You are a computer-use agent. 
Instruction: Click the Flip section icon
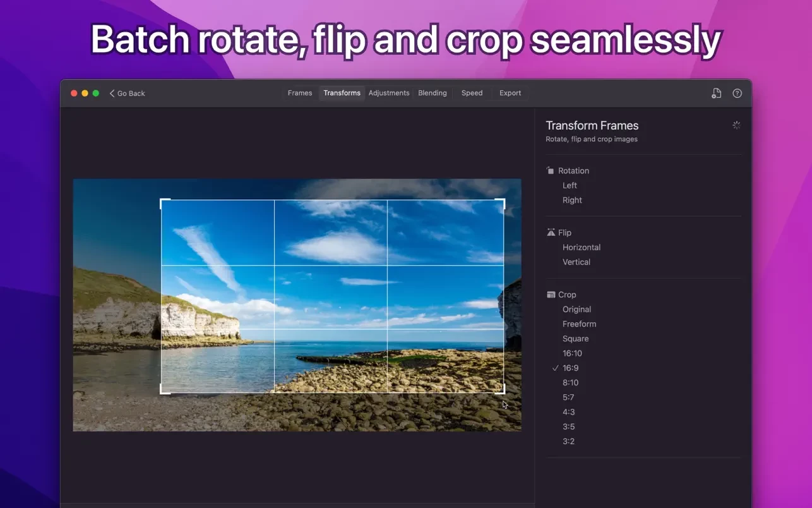pyautogui.click(x=551, y=233)
